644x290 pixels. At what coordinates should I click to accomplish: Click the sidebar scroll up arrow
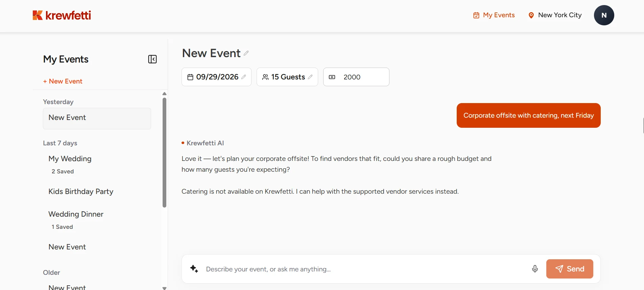click(x=164, y=94)
